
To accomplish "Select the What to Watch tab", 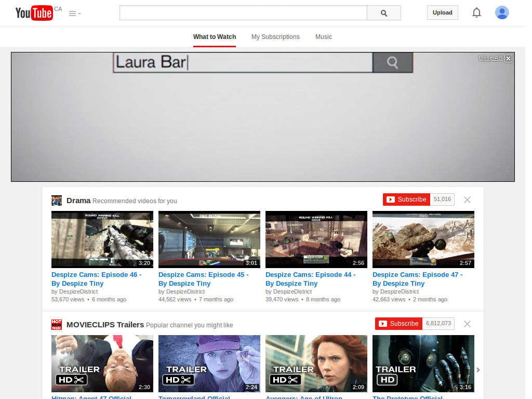I will pos(215,37).
